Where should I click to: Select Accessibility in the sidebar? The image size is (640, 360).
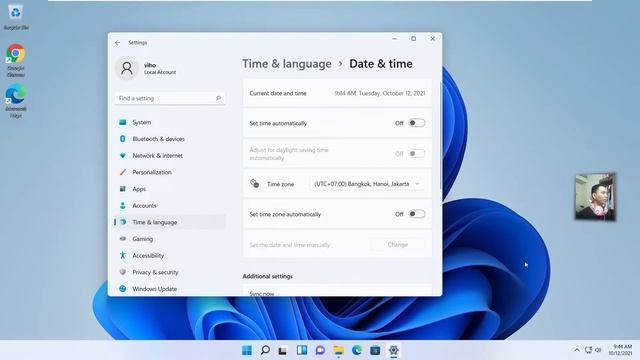170,256
